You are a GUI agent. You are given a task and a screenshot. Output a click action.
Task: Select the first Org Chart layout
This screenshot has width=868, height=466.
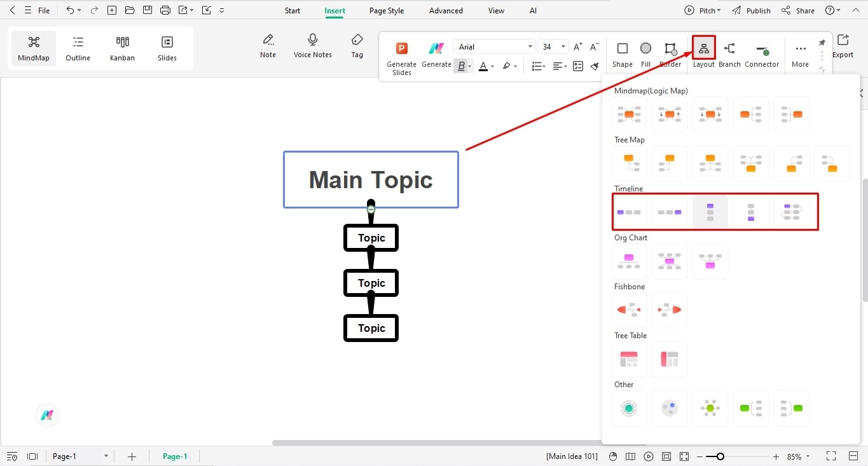(629, 261)
